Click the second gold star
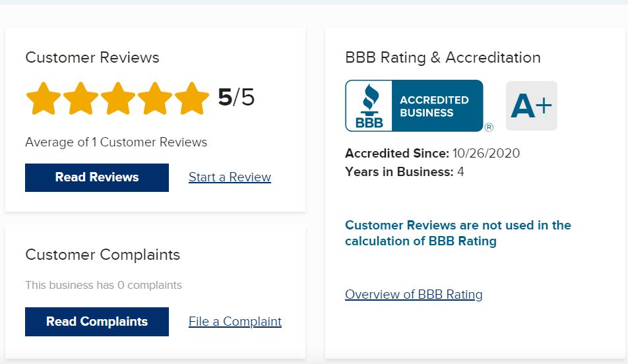Screen dimensions: 628x364 point(80,98)
